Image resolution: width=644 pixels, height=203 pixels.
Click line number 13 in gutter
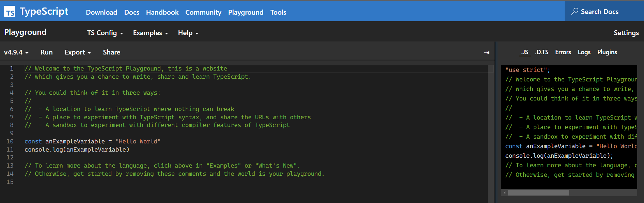(x=10, y=166)
